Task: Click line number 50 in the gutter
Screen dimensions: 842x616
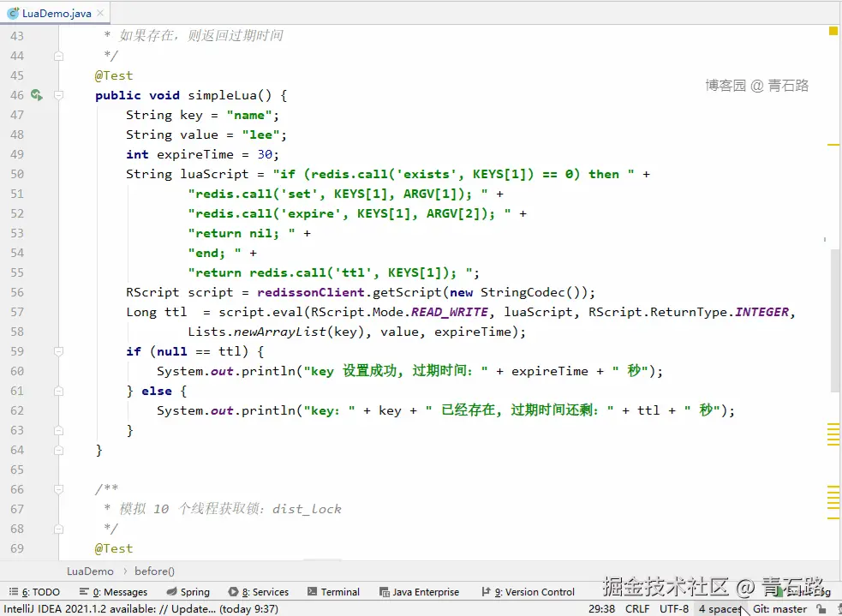Action: tap(17, 174)
